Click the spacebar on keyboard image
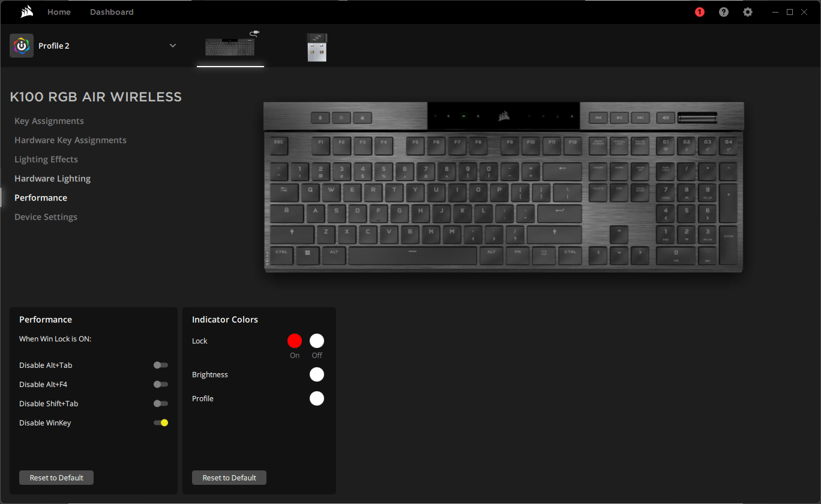821x504 pixels. click(412, 255)
